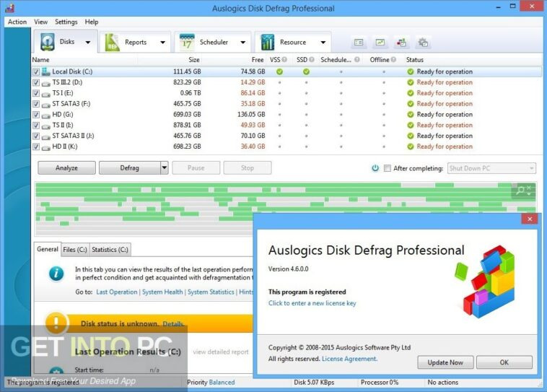Click the status icon on HD II (K:) row

click(411, 147)
